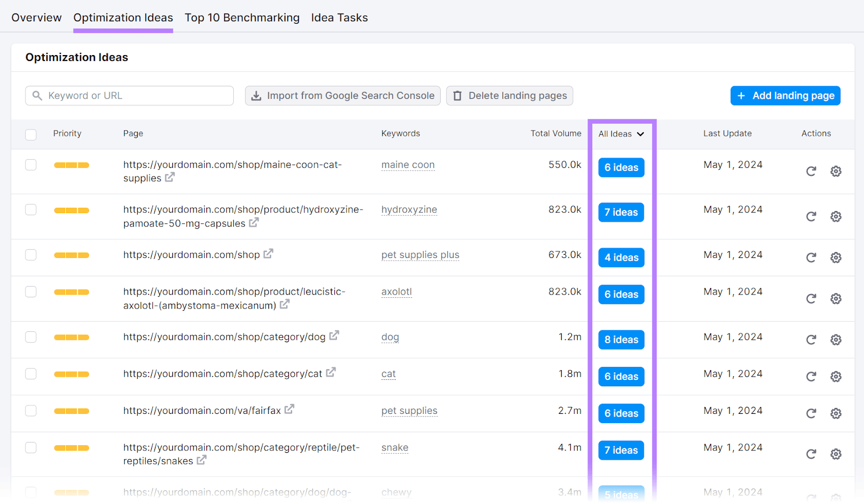Viewport: 864px width, 504px height.
Task: Check the select-all checkbox in the table header
Action: click(x=31, y=134)
